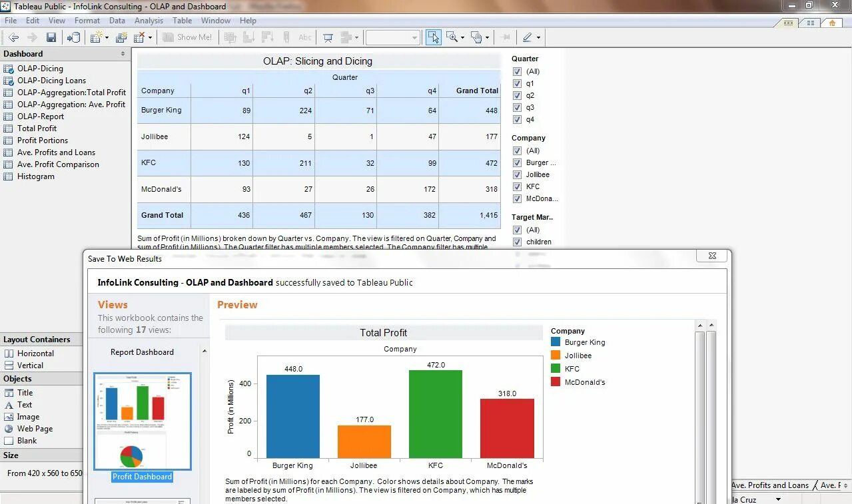Open the Pan tool dropdown arrow
The image size is (852, 504).
coord(487,37)
